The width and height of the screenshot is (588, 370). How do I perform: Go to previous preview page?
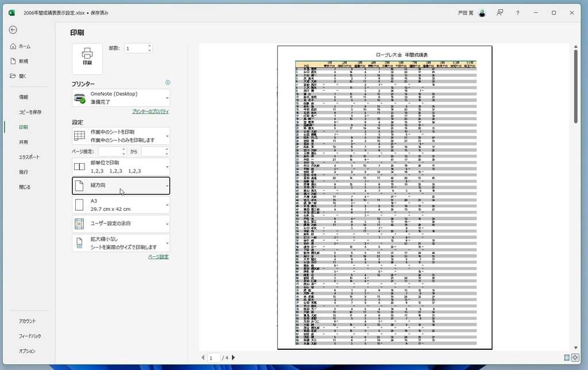click(203, 357)
